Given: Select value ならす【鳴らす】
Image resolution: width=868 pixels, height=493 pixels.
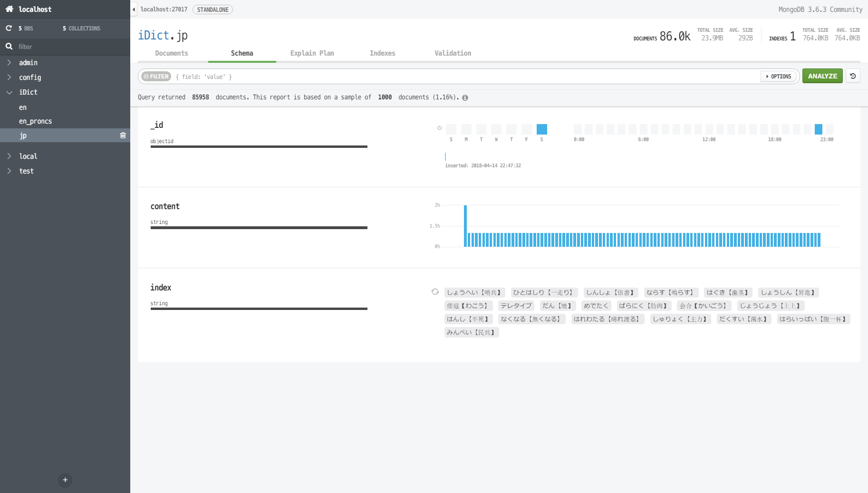Looking at the screenshot, I should (x=671, y=292).
